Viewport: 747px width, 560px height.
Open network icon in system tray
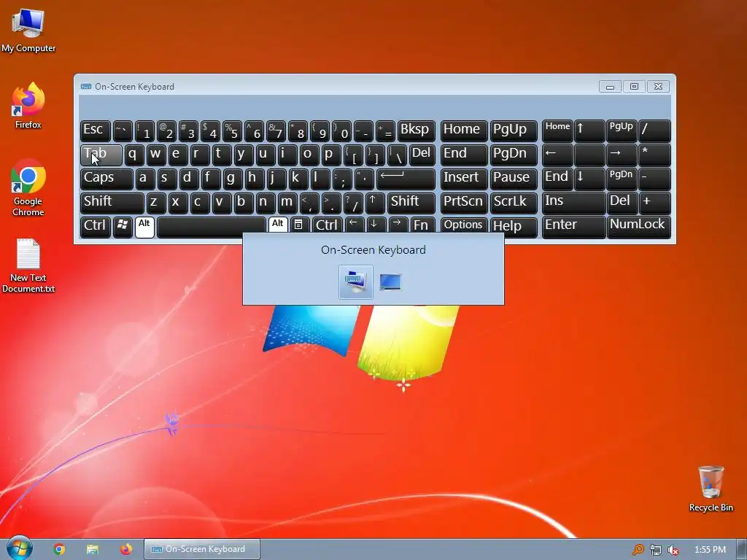[x=656, y=550]
